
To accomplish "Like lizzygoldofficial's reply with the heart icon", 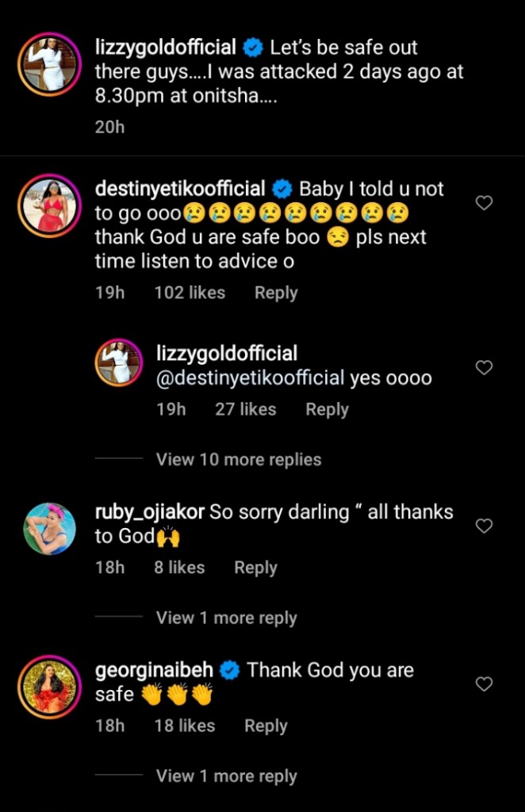I will click(484, 367).
